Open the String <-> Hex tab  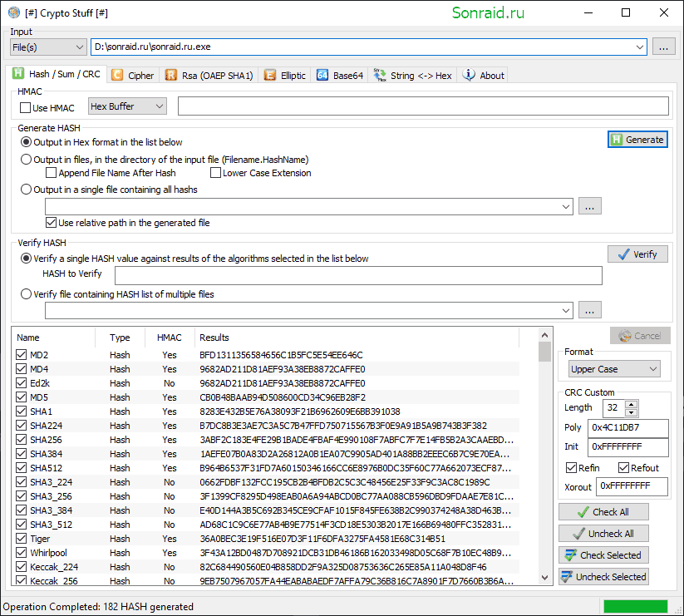(x=413, y=76)
